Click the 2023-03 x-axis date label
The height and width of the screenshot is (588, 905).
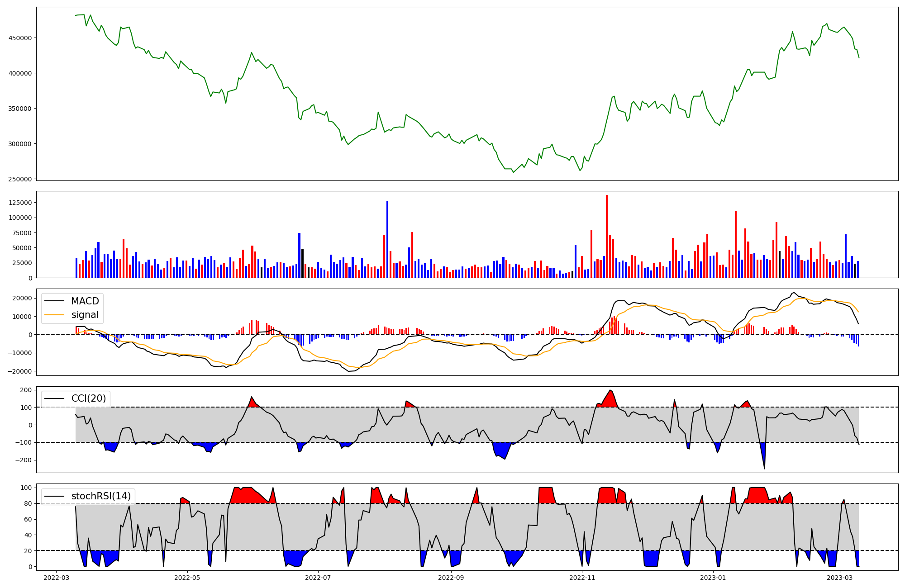click(839, 578)
